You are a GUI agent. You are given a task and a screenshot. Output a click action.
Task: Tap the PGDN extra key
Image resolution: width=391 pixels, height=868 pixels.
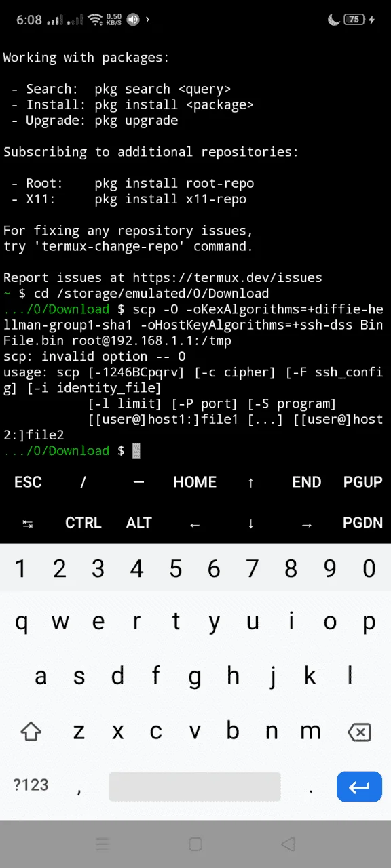tap(363, 523)
